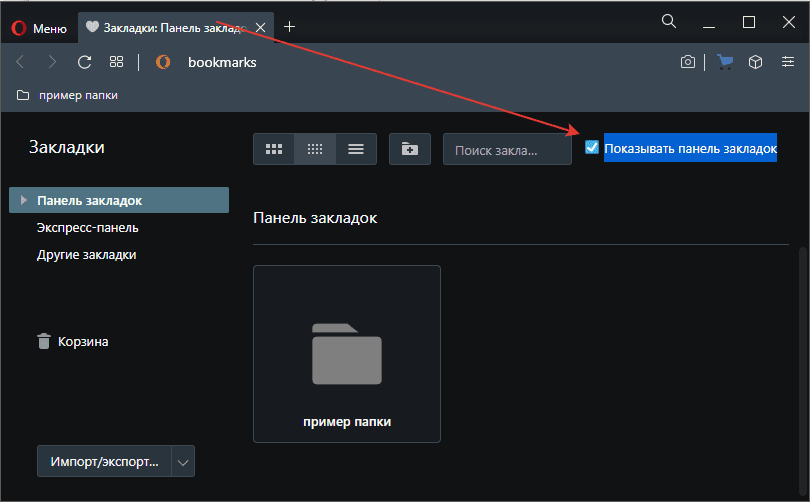Click the bookmarks address field
The image size is (810, 502).
(x=222, y=62)
